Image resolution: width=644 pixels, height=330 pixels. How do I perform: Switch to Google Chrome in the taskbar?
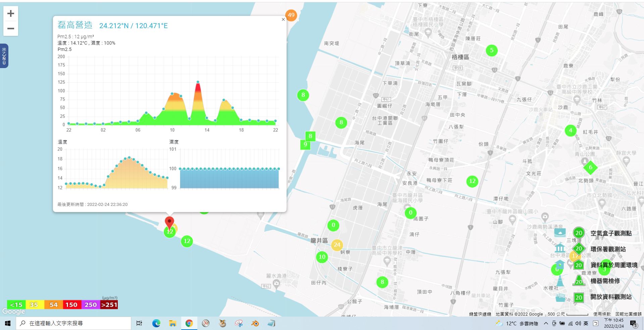(x=189, y=323)
